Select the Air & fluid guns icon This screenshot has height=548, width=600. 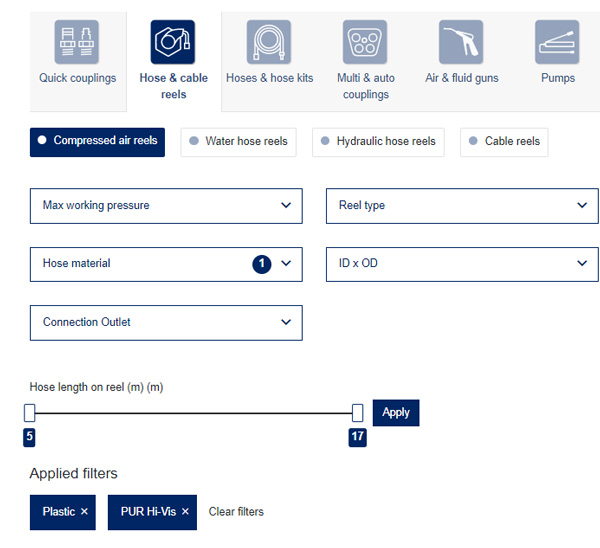(x=461, y=42)
